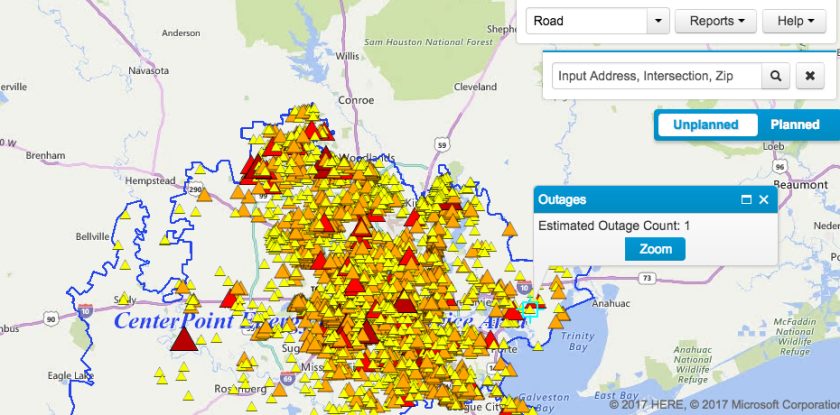Maximize the Outages popup
The image size is (840, 415).
point(746,200)
